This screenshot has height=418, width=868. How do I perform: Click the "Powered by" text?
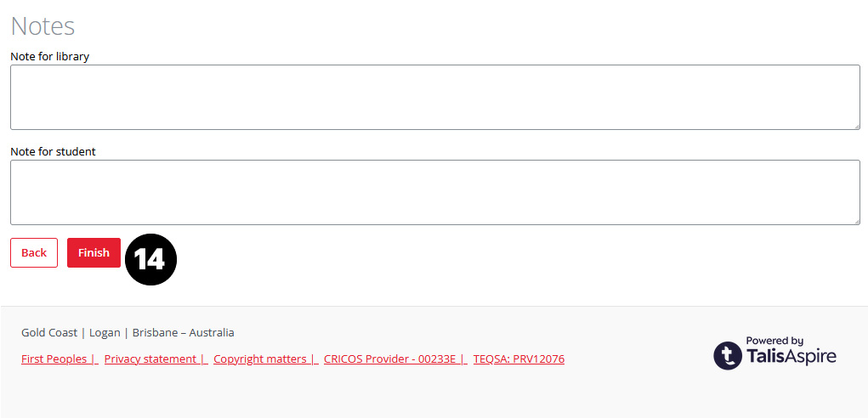(774, 341)
